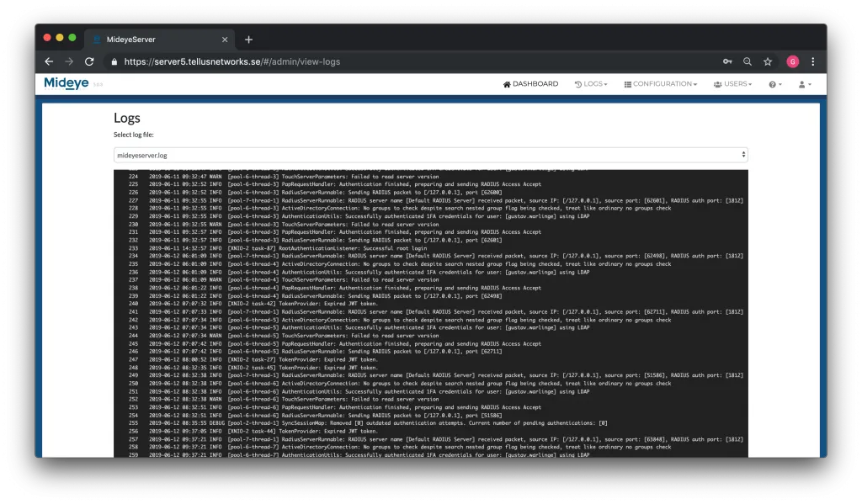Click the account person icon

(x=801, y=83)
